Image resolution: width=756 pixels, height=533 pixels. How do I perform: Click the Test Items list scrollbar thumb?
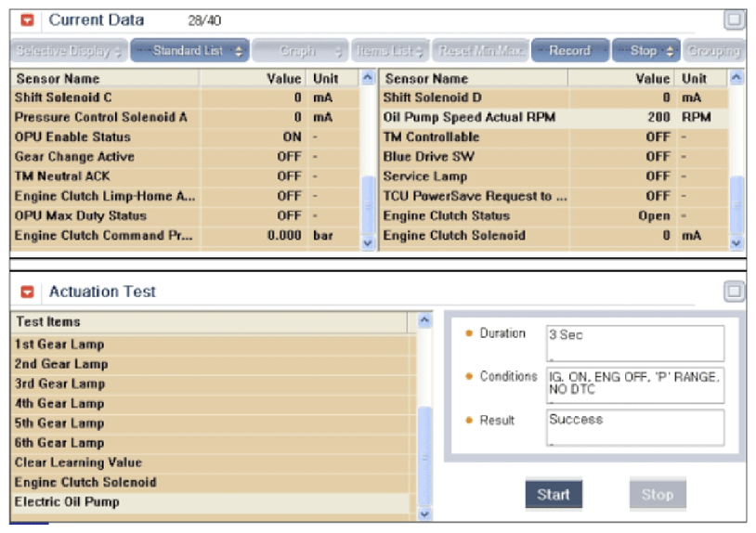pos(424,456)
